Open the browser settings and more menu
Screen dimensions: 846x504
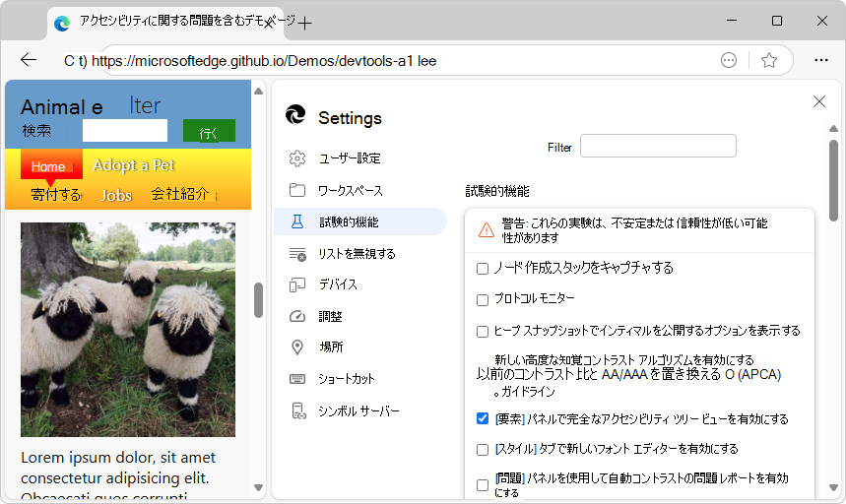click(821, 60)
